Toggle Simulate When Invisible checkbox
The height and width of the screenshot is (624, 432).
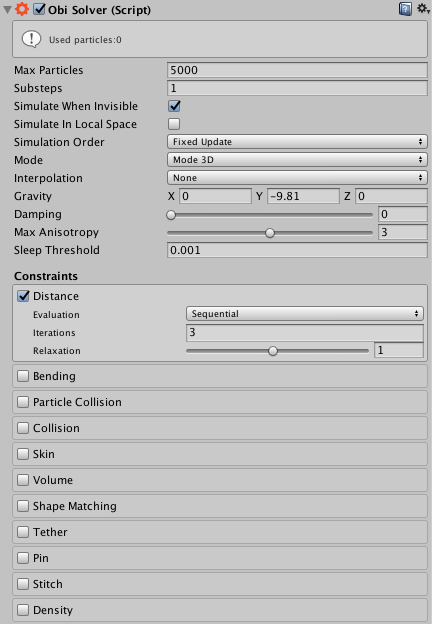pyautogui.click(x=174, y=106)
